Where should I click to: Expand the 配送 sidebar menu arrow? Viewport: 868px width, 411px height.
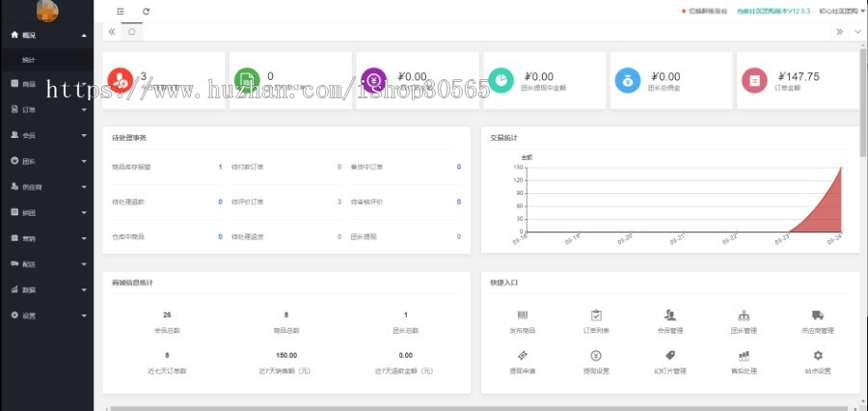84,264
